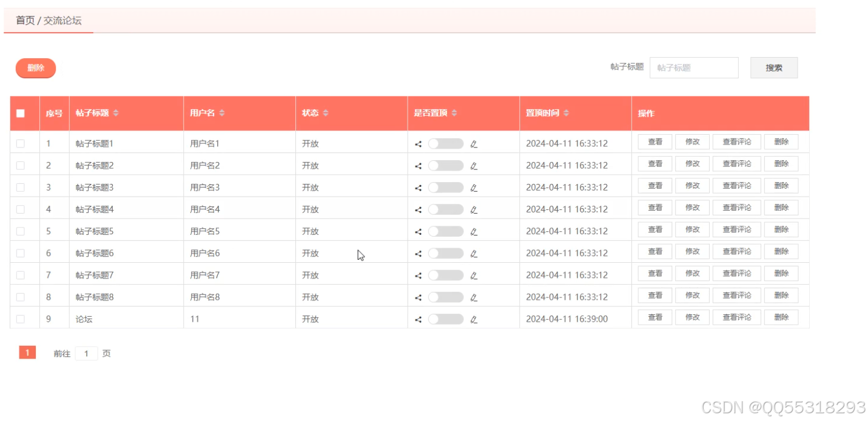Image resolution: width=868 pixels, height=423 pixels.
Task: Click the share icon in the 帖子标题5 row
Action: pos(418,231)
